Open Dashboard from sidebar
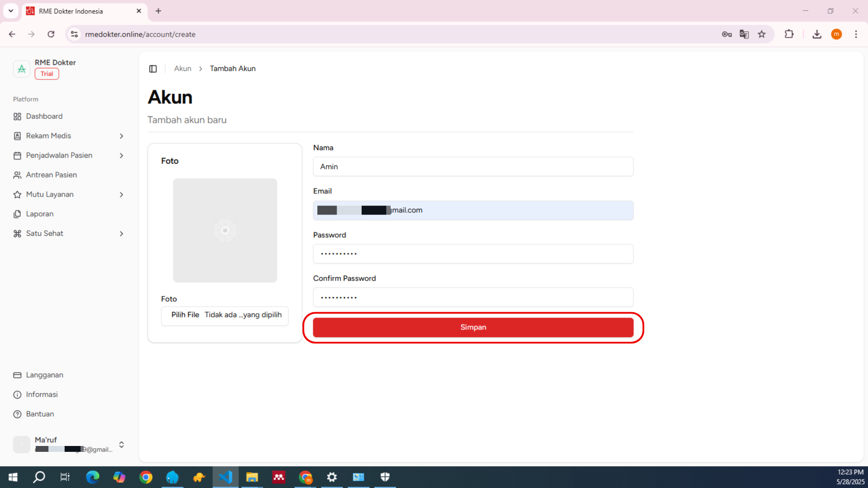This screenshot has width=868, height=488. 44,116
